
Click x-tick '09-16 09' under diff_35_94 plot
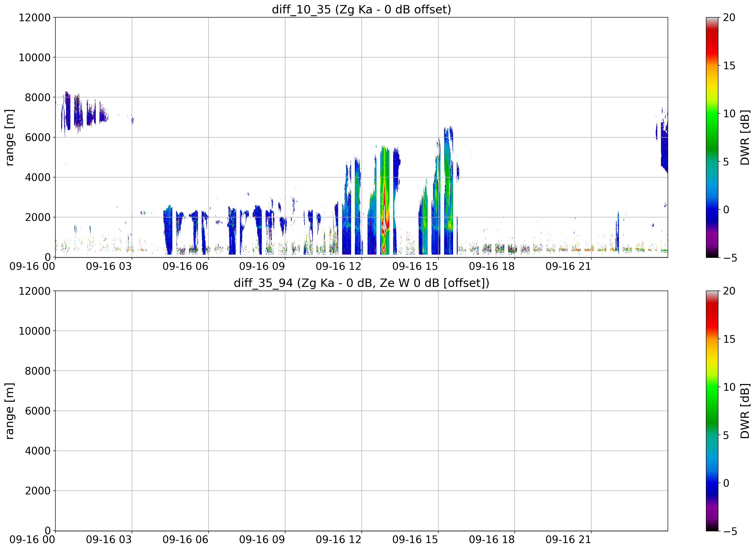(x=262, y=540)
